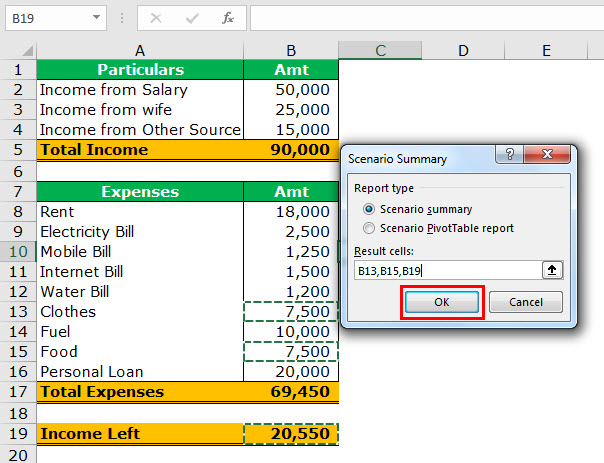Select column B header
The image size is (604, 463).
pyautogui.click(x=291, y=50)
